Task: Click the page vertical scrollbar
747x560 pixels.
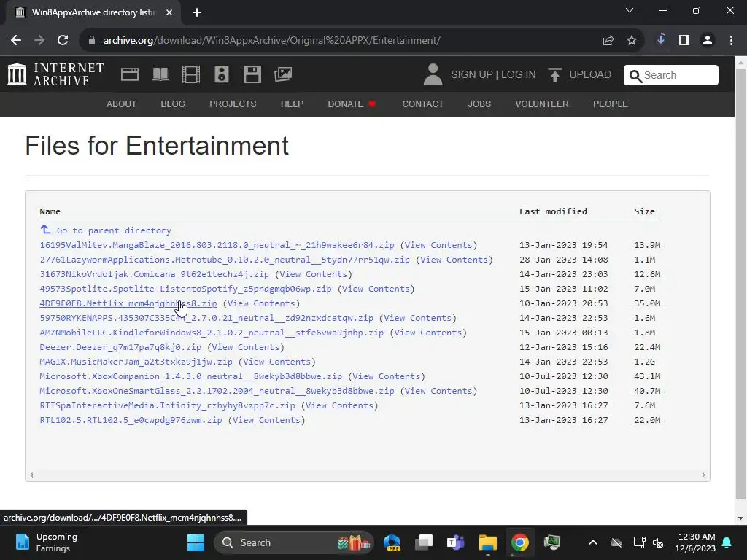Action: click(741, 283)
